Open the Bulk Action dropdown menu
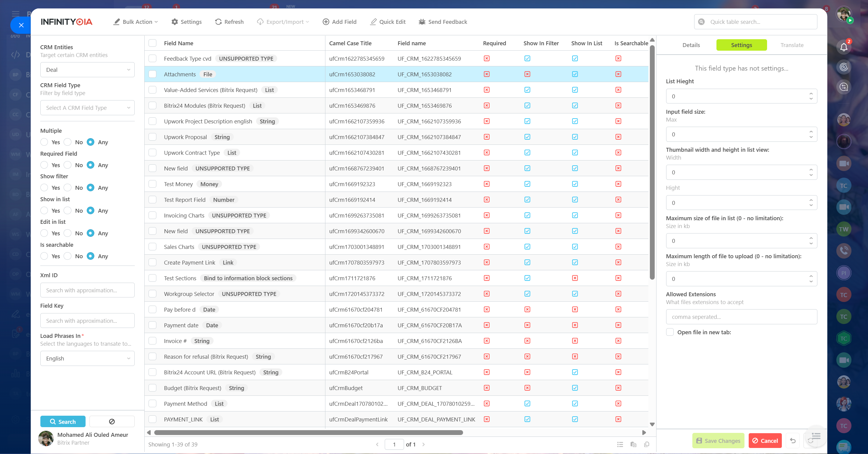The image size is (868, 454). click(136, 22)
